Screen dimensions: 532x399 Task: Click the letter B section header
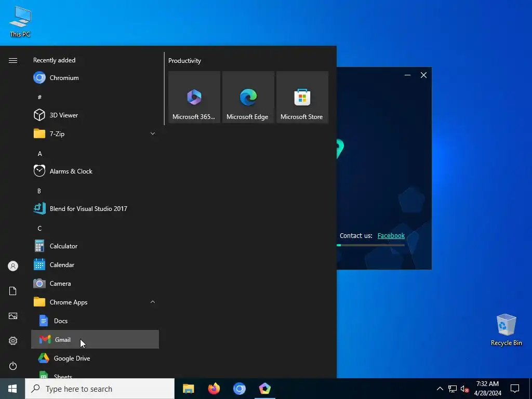(x=39, y=191)
